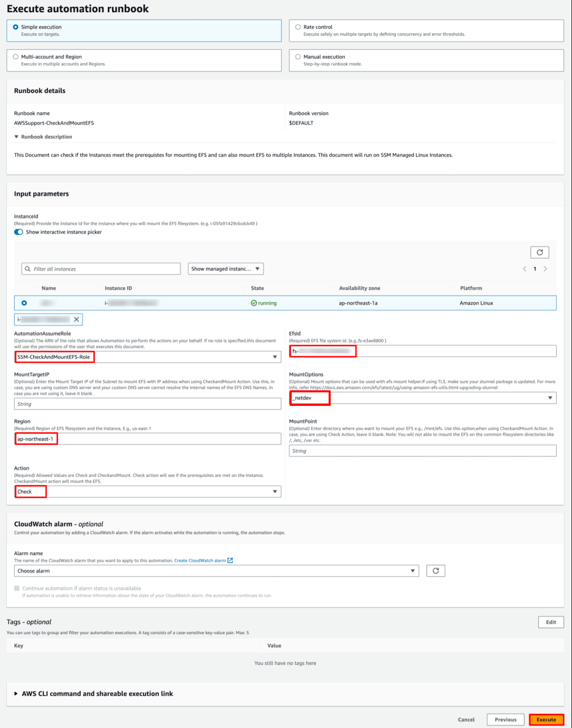The height and width of the screenshot is (728, 572).
Task: Click the Filter all instances search field
Action: (x=101, y=269)
